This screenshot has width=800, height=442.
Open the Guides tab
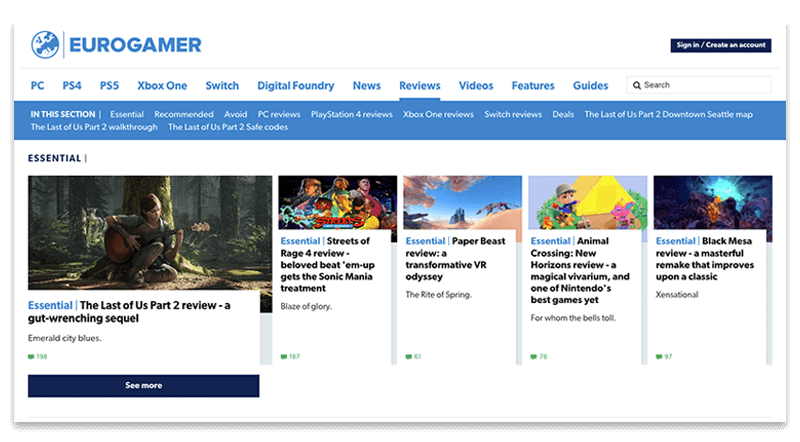pos(590,86)
